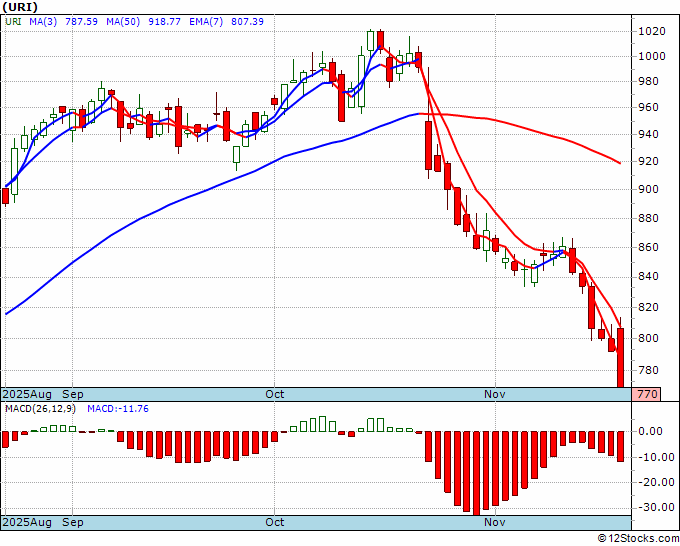Click the highlighted 770 current price tag
Viewport: 680px width, 546px height.
pos(647,394)
